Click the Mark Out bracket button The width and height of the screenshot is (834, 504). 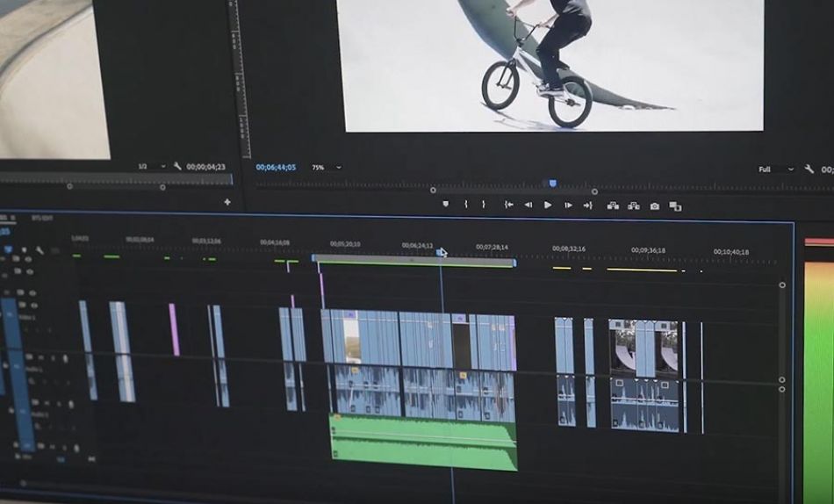coord(484,204)
